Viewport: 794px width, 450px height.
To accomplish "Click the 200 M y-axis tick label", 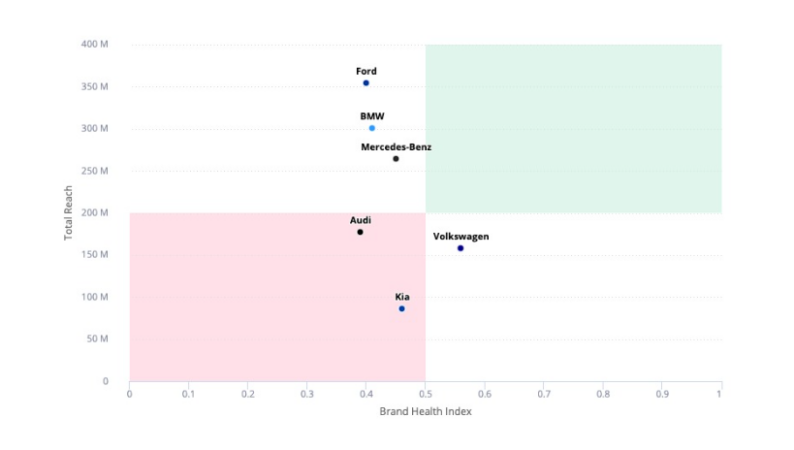I will pos(95,213).
